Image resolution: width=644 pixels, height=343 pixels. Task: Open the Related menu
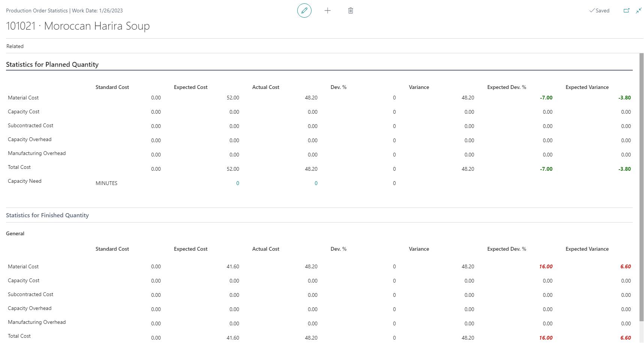(x=15, y=46)
